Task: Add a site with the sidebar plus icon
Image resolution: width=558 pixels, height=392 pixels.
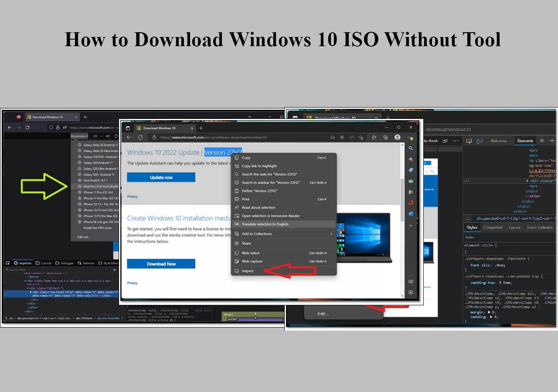Action: coord(411,226)
